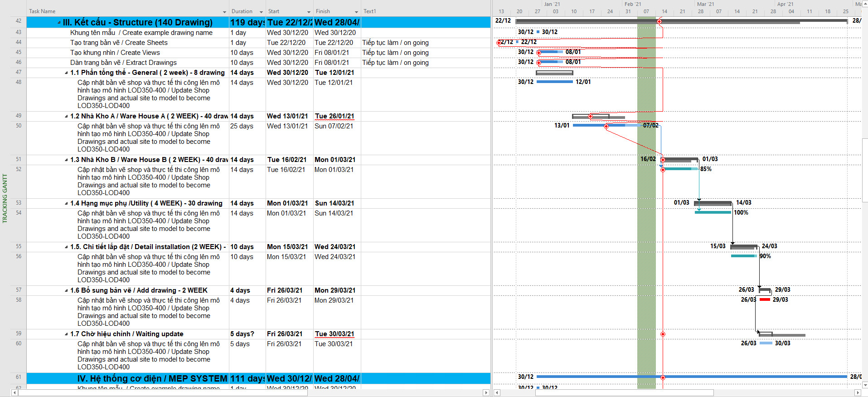
Task: Select the Text1 cell on the Create Sheets row
Action: pos(425,43)
